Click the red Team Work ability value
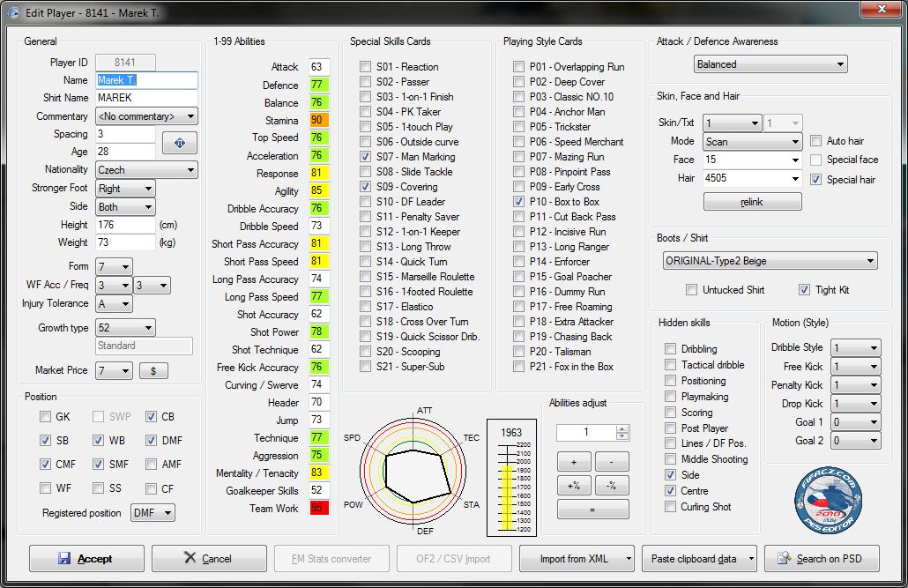This screenshot has height=588, width=908. [x=318, y=509]
